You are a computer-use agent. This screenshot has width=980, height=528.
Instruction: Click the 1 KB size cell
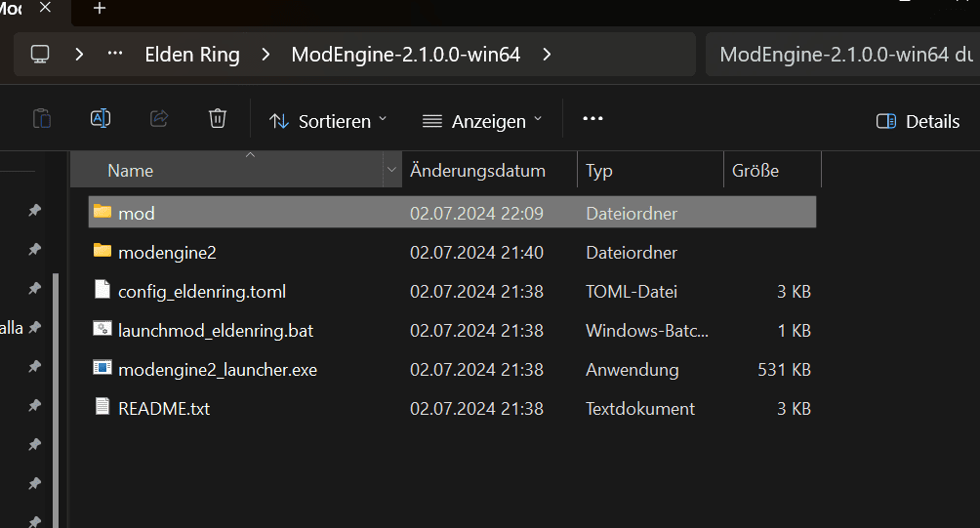[x=795, y=331]
